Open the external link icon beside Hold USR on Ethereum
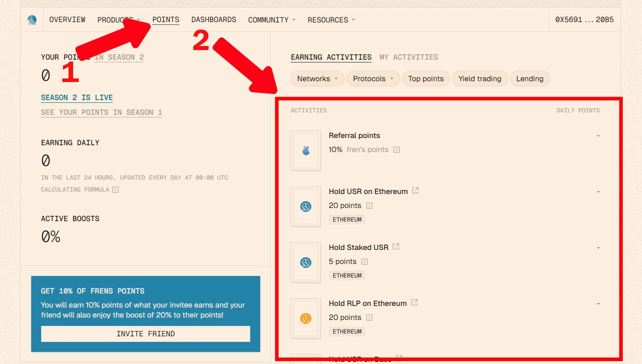Screen dimensions: 642x364 click(415, 191)
